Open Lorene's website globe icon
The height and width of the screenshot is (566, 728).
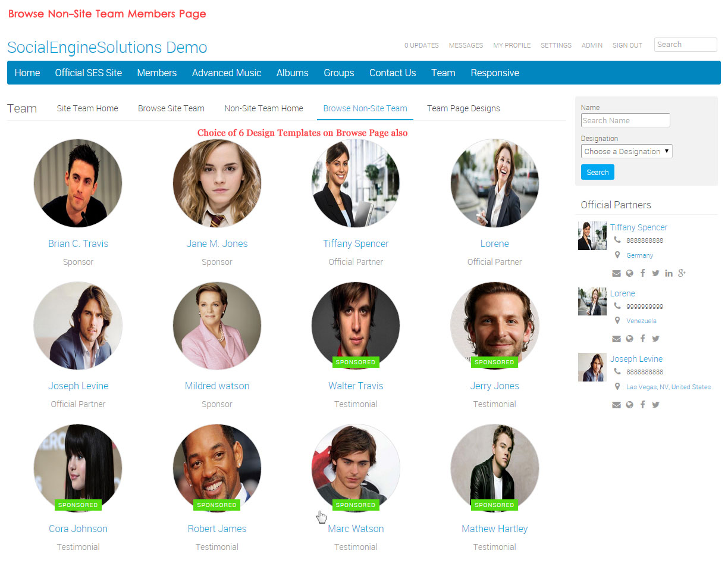(x=629, y=339)
